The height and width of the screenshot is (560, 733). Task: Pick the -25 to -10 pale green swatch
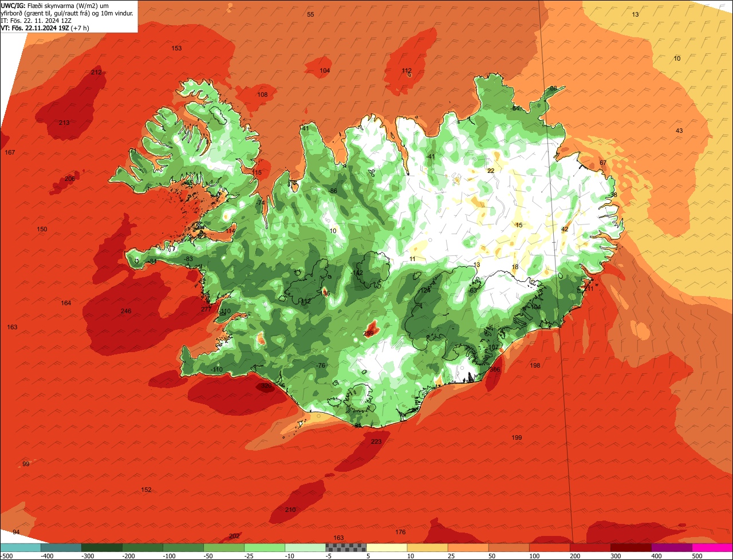265,547
